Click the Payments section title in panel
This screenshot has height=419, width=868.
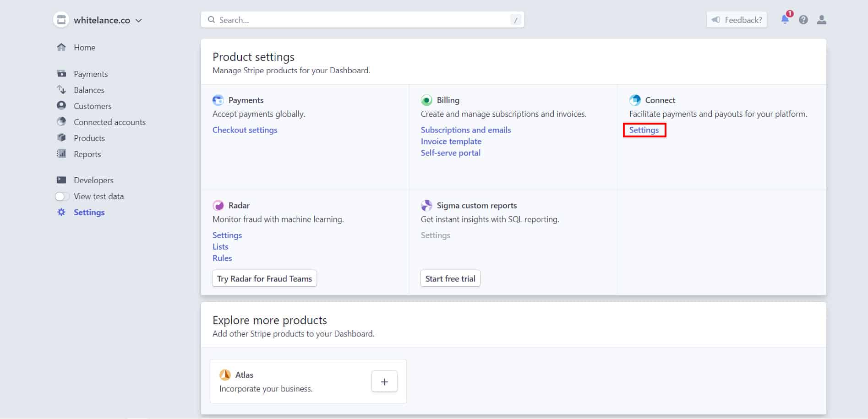pyautogui.click(x=246, y=100)
